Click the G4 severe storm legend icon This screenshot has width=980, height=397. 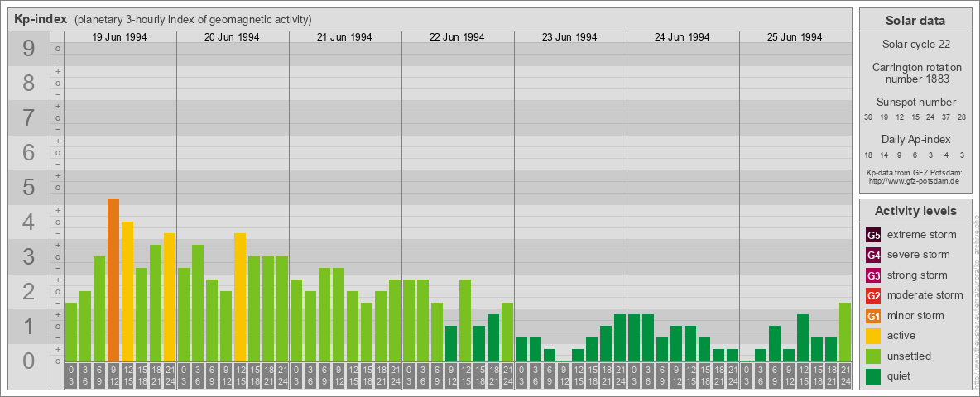(874, 256)
